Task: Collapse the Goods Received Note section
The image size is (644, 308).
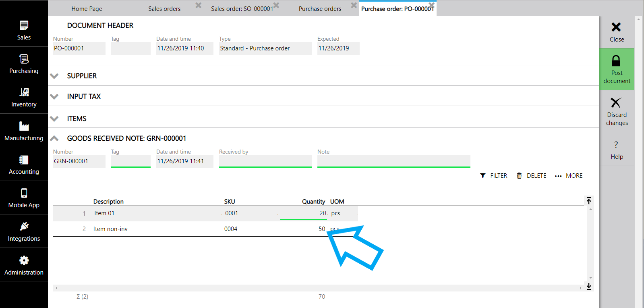Action: 54,138
